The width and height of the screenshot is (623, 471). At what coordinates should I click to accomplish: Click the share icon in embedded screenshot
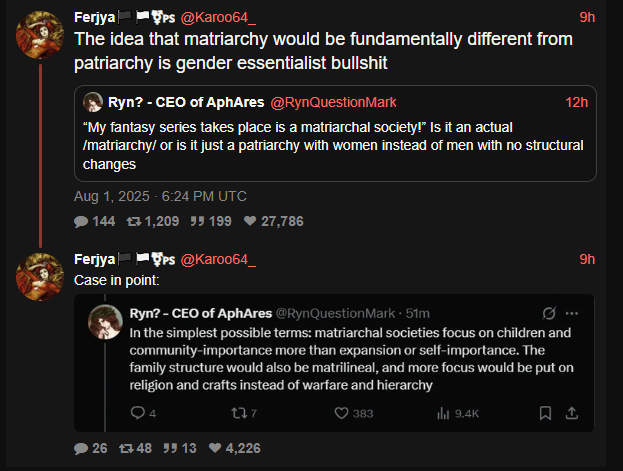(x=572, y=412)
